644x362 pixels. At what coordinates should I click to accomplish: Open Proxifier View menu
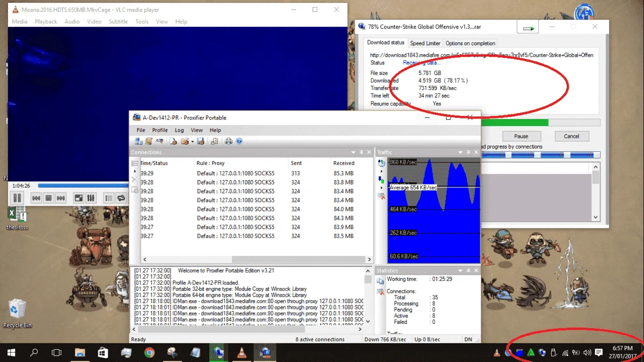(x=197, y=130)
